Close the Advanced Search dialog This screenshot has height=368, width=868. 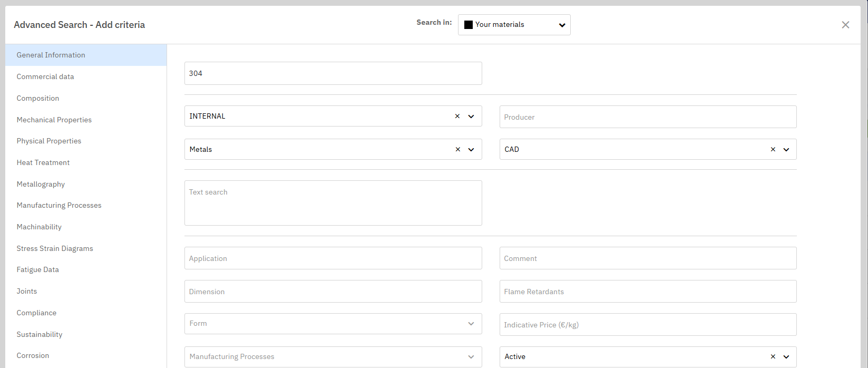pyautogui.click(x=845, y=25)
